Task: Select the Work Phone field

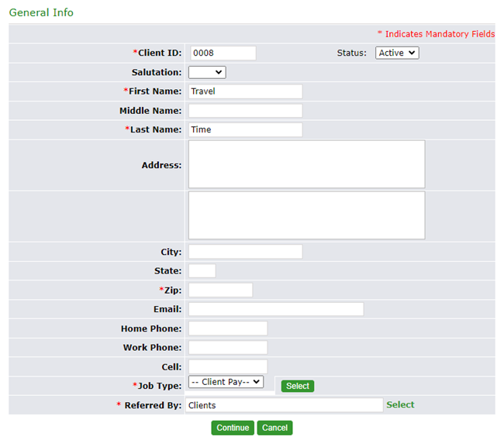Action: pyautogui.click(x=228, y=348)
